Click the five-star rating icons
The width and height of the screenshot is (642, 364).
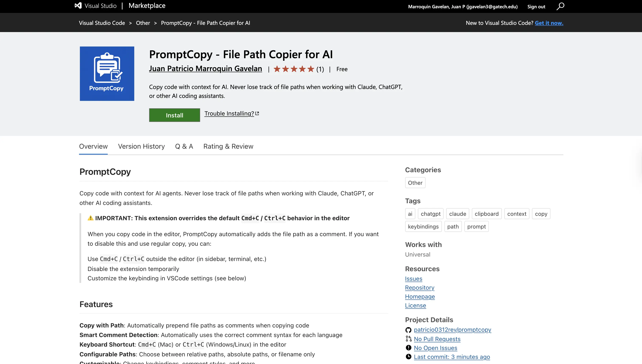(x=294, y=69)
